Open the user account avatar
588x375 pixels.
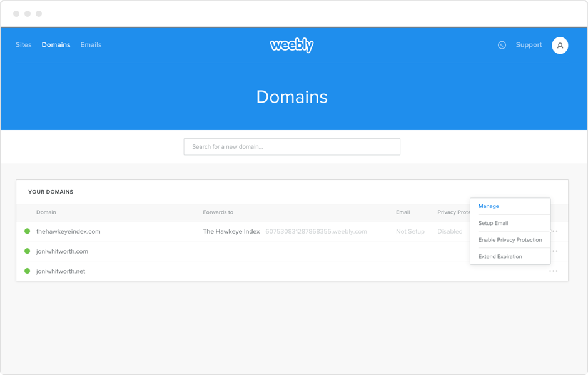560,45
